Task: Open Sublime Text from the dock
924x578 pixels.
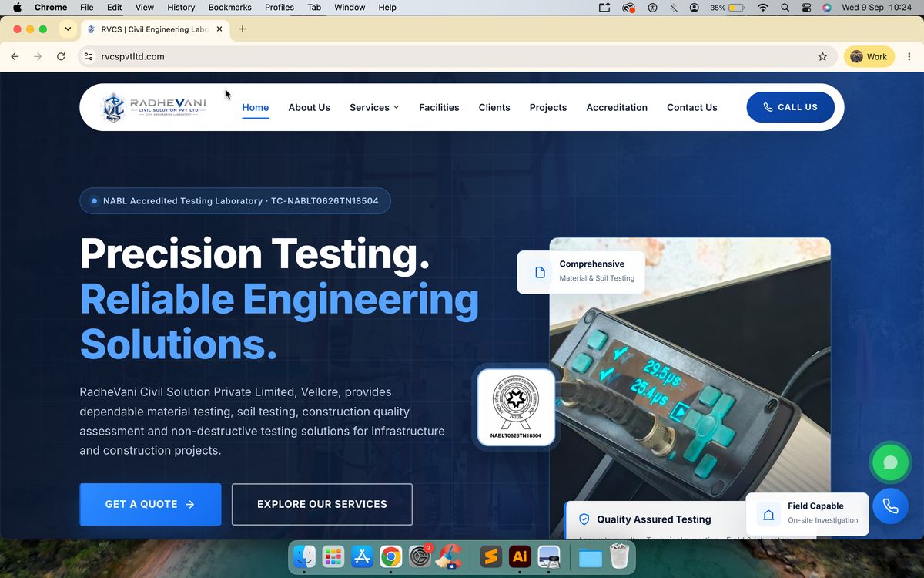Action: pos(490,556)
